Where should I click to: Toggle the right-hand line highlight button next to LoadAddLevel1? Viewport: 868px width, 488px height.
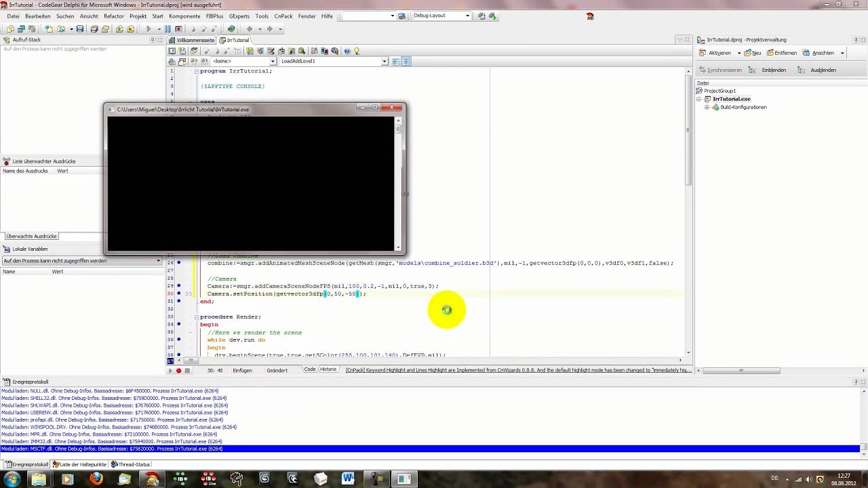coord(406,61)
